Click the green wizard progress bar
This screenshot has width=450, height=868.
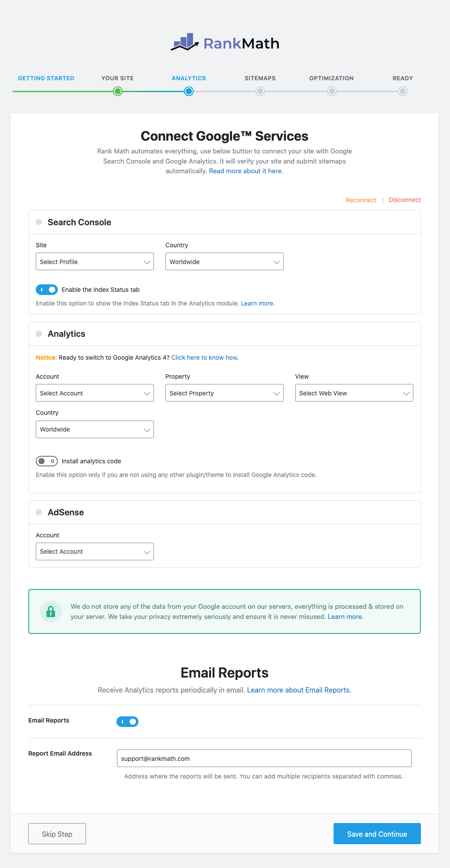click(x=66, y=91)
